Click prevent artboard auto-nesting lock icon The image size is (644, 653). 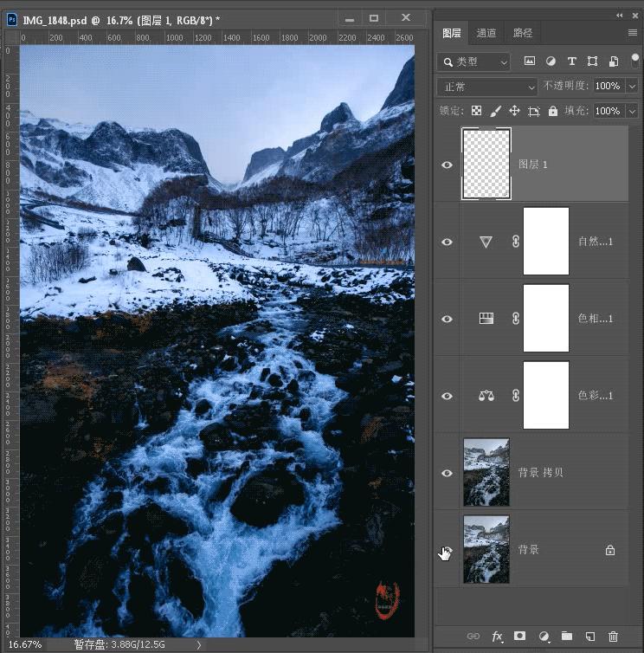coord(534,111)
